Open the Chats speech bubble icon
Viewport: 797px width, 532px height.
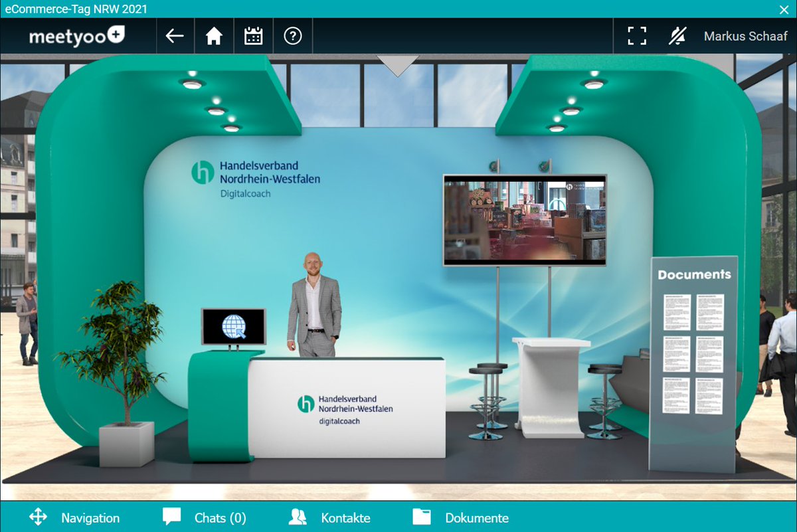click(x=171, y=517)
